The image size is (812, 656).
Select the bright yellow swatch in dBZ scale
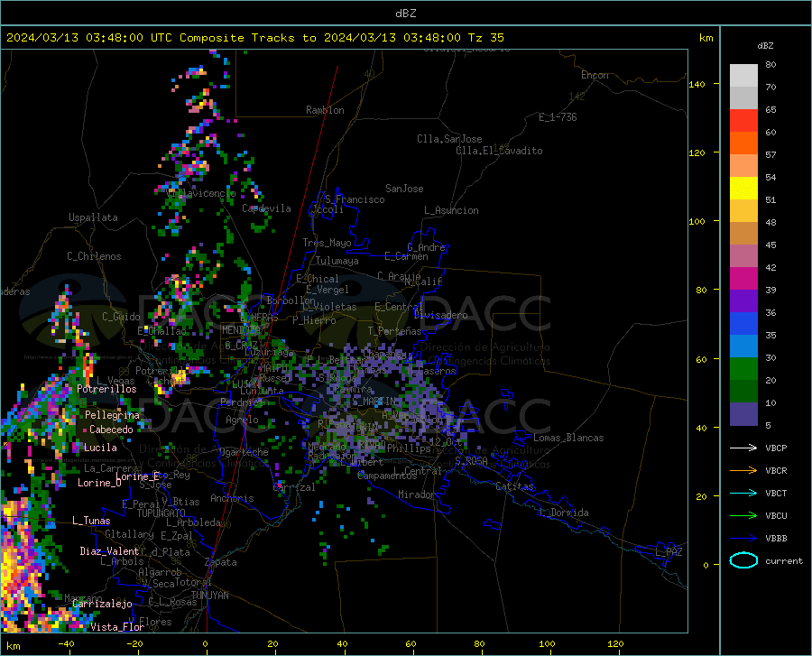point(743,189)
